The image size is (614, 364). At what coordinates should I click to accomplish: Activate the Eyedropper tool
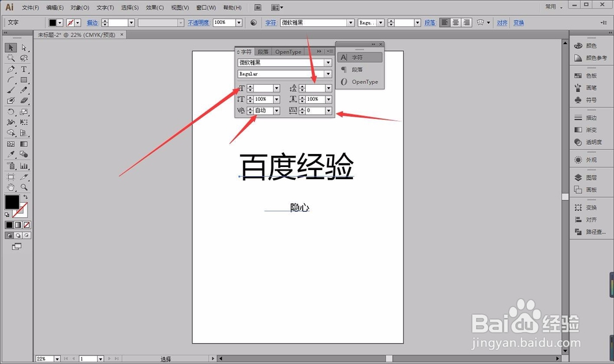tap(10, 155)
